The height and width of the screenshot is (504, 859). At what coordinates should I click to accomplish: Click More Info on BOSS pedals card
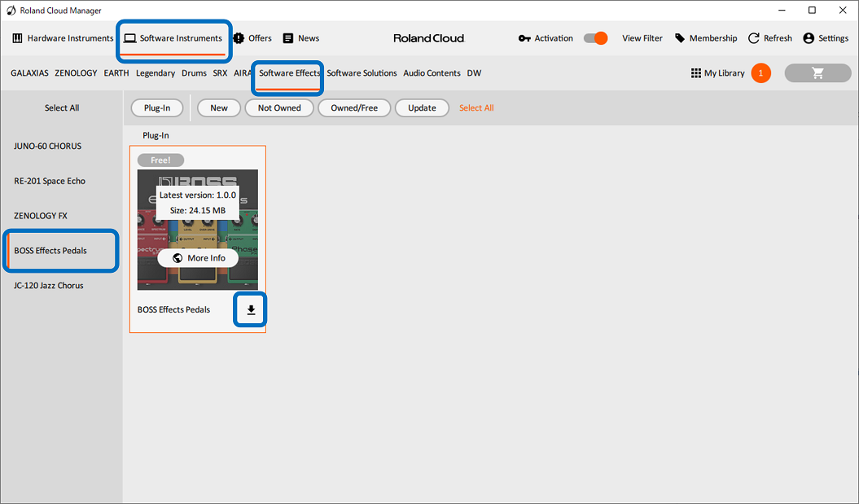click(199, 258)
